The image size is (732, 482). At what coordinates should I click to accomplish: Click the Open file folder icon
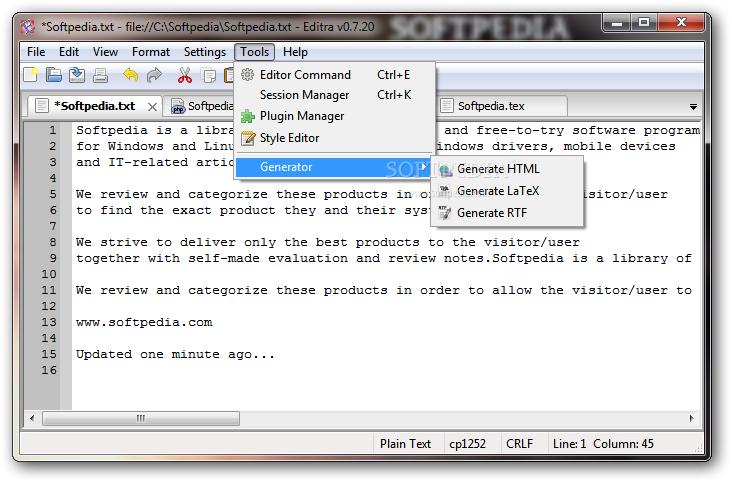click(54, 75)
